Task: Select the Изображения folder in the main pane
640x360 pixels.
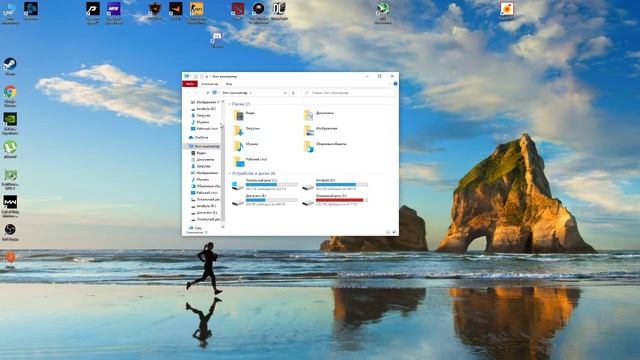Action: click(x=320, y=130)
